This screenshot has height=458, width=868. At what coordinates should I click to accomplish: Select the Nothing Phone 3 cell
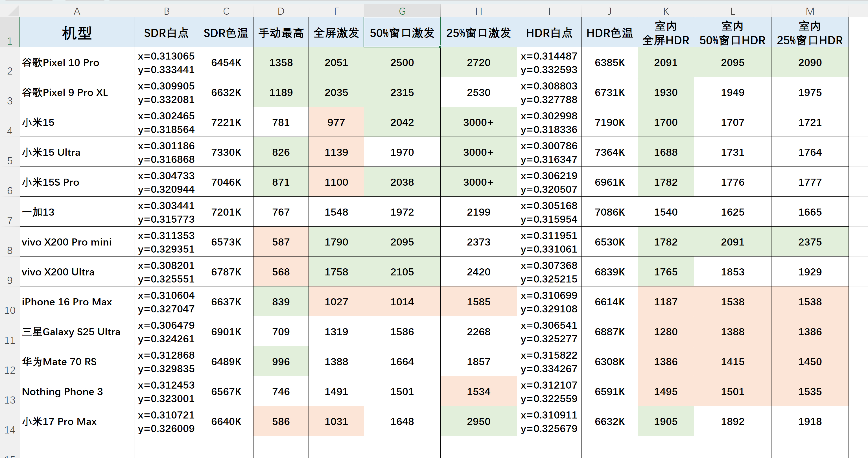pyautogui.click(x=77, y=391)
